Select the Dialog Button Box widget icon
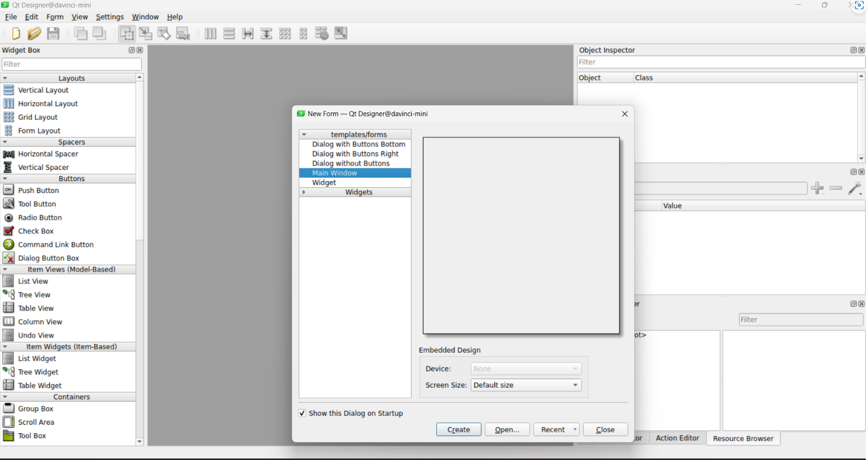This screenshot has height=460, width=868. click(x=9, y=258)
